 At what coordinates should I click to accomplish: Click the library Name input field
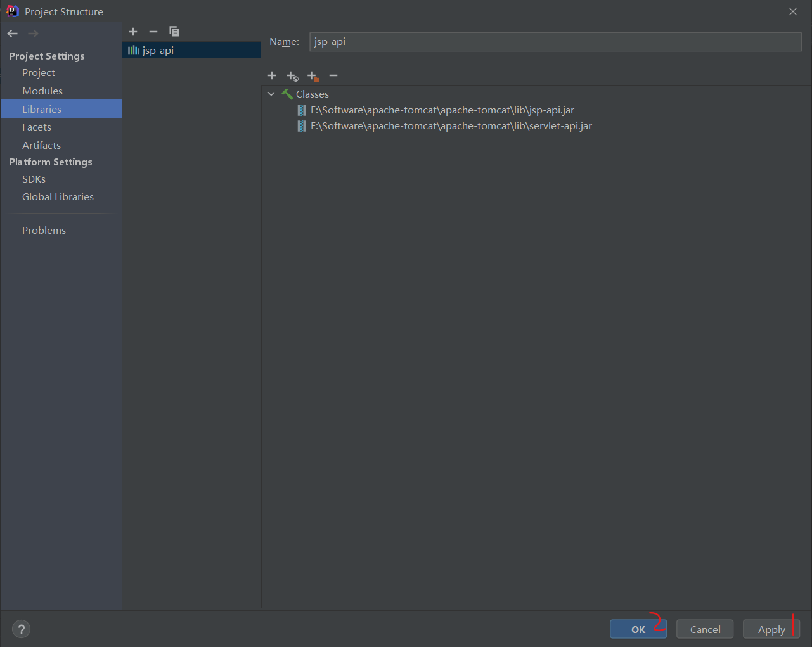click(x=555, y=42)
